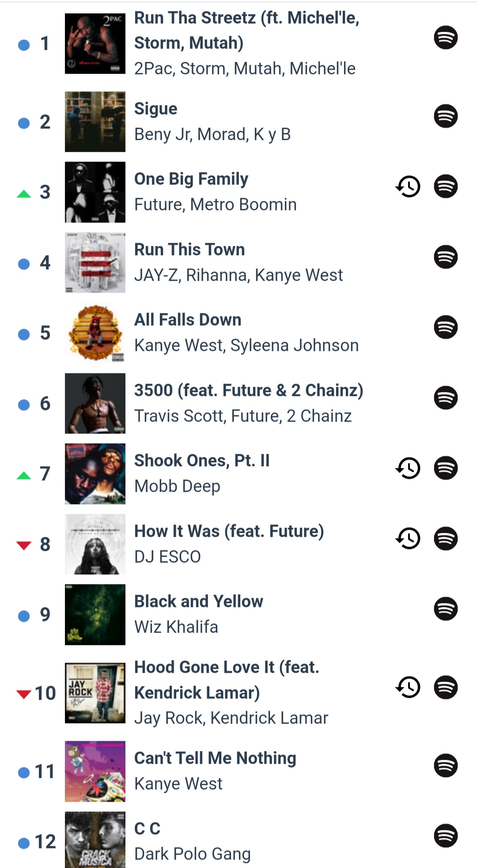Click the Shook Ones, Pt. II title

(x=202, y=460)
